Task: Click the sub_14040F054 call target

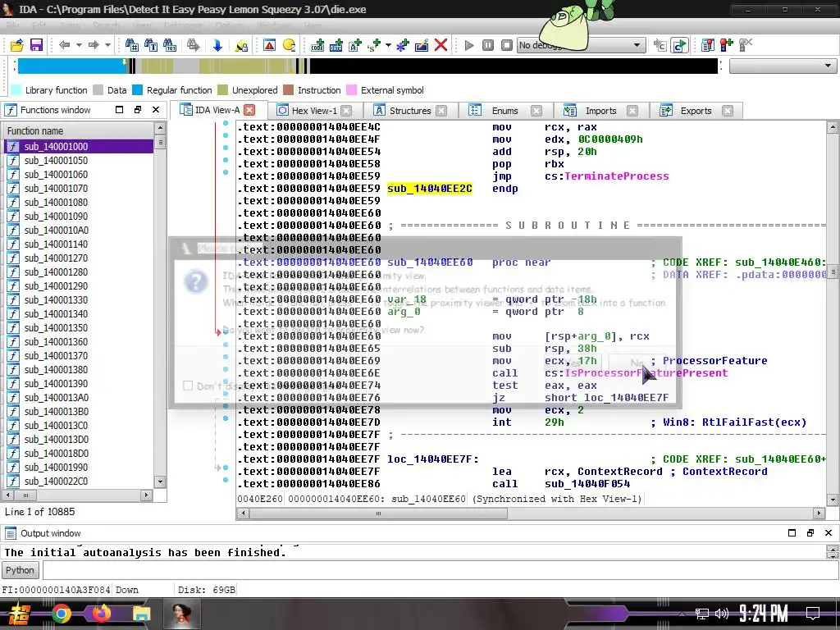Action: pyautogui.click(x=587, y=484)
